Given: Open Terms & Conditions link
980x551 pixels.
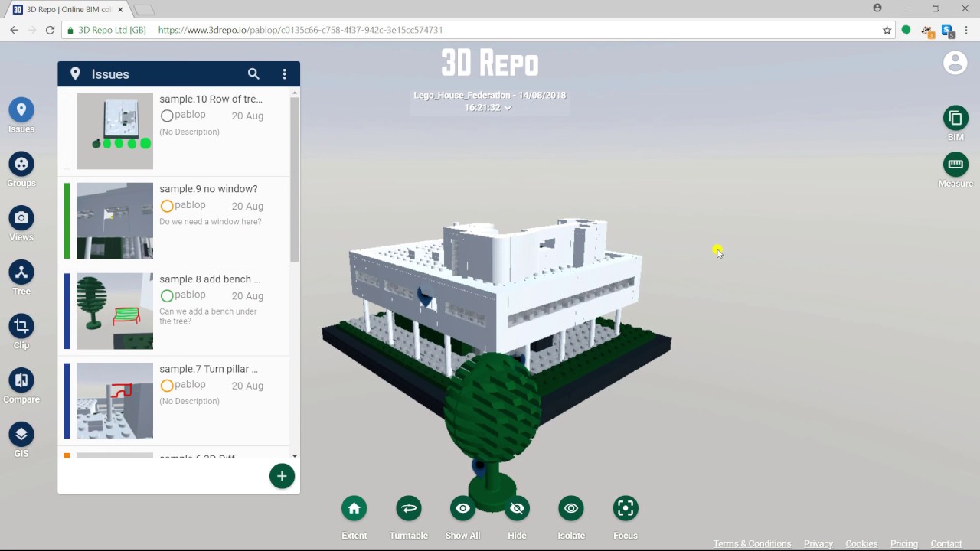Looking at the screenshot, I should (x=752, y=544).
